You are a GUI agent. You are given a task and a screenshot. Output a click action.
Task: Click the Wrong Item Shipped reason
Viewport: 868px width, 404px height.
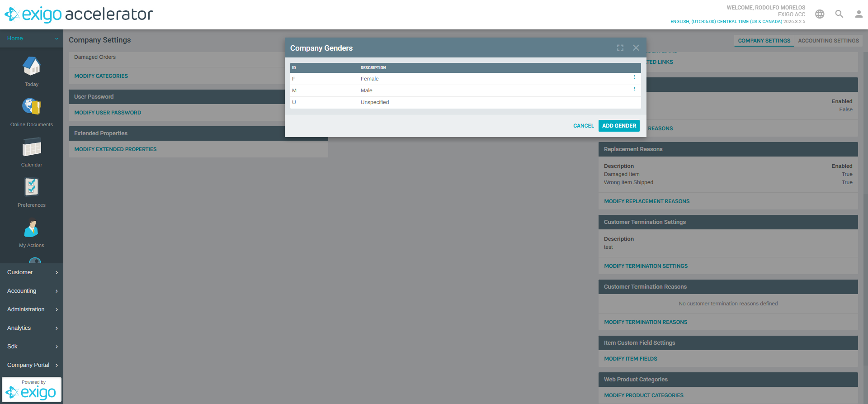coord(628,182)
